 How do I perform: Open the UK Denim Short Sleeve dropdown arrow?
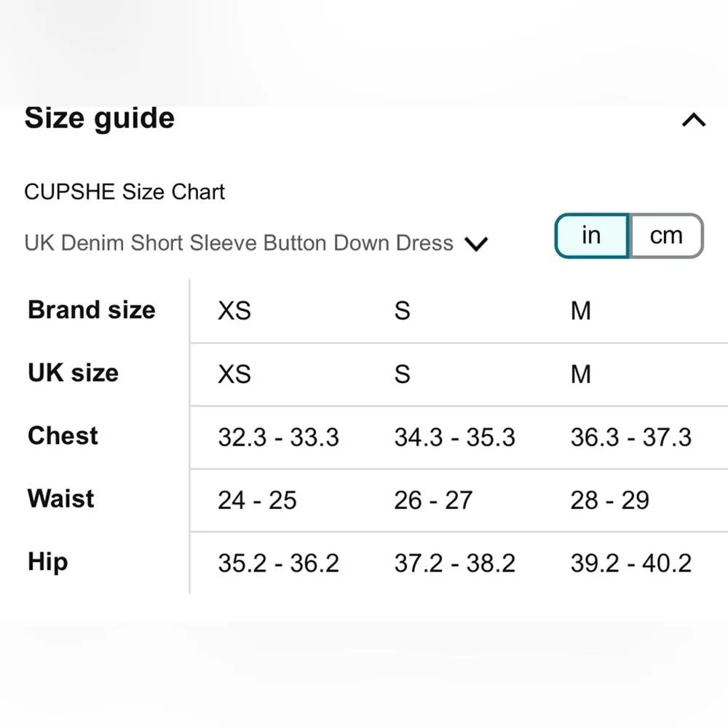(476, 244)
